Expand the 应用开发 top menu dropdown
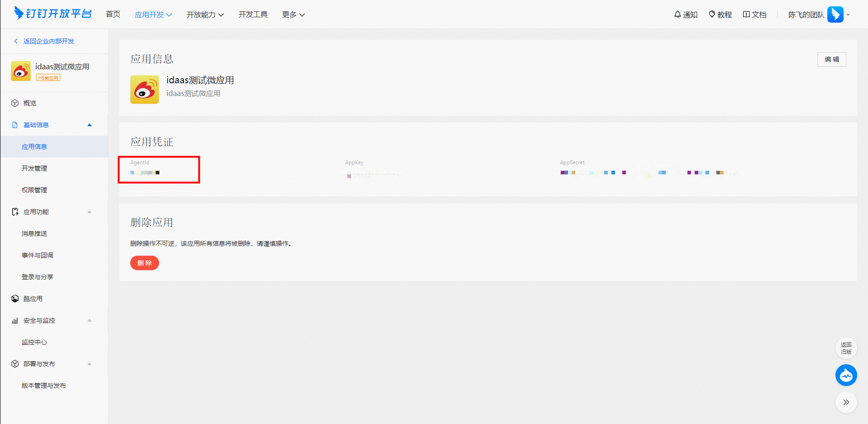 pyautogui.click(x=153, y=14)
